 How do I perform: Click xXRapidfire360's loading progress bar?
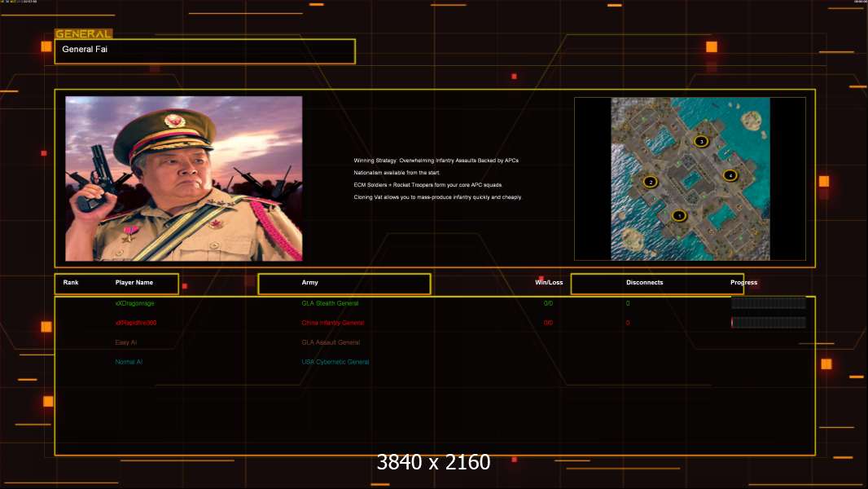click(768, 323)
